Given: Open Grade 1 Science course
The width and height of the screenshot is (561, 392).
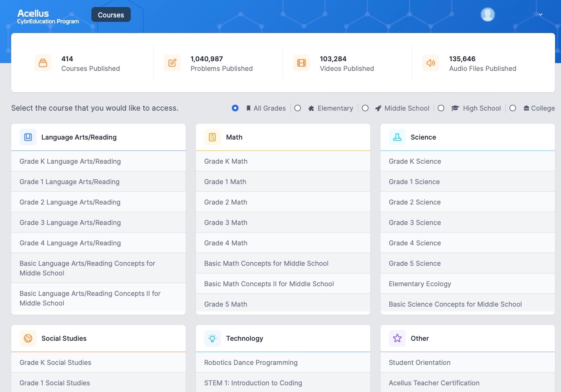Looking at the screenshot, I should [468, 182].
